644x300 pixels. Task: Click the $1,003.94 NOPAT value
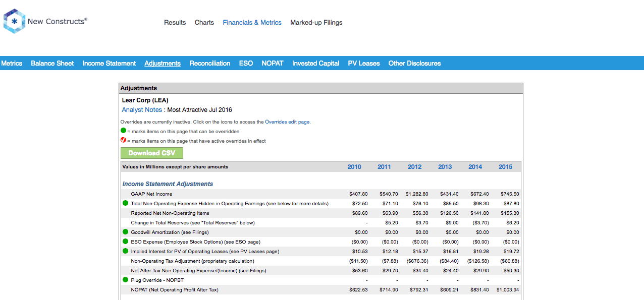coord(508,290)
